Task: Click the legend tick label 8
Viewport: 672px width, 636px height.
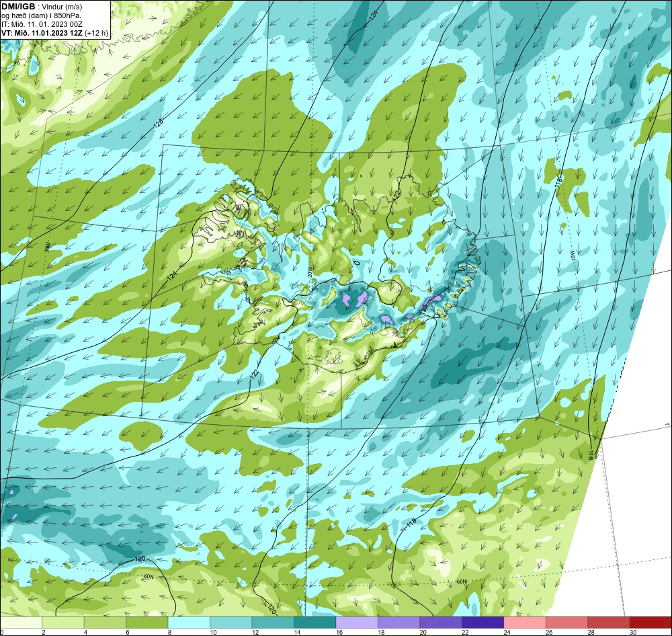Action: (170, 632)
